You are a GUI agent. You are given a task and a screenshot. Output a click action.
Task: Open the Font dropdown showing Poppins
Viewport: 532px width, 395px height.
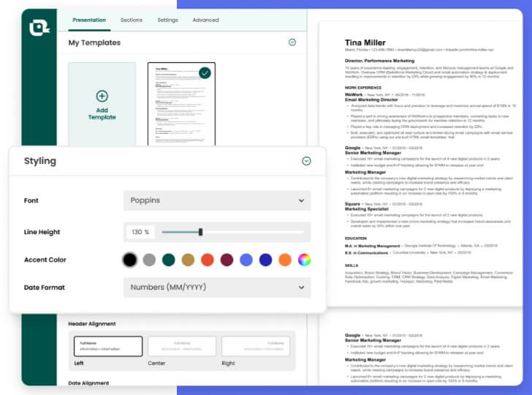tap(217, 200)
